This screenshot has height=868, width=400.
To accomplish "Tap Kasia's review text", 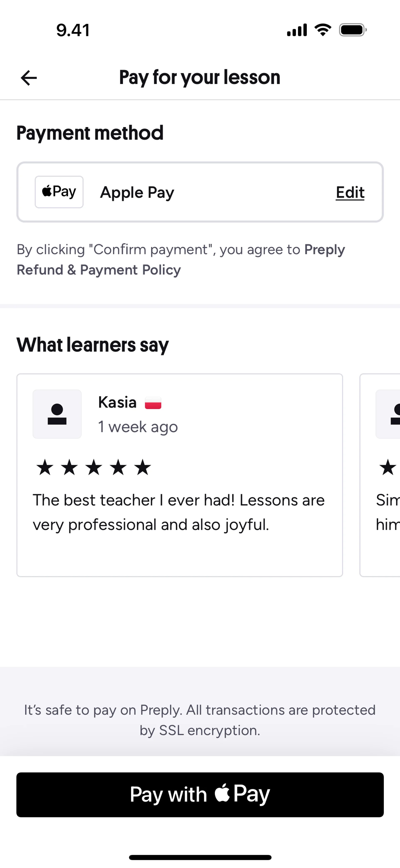I will [x=179, y=512].
